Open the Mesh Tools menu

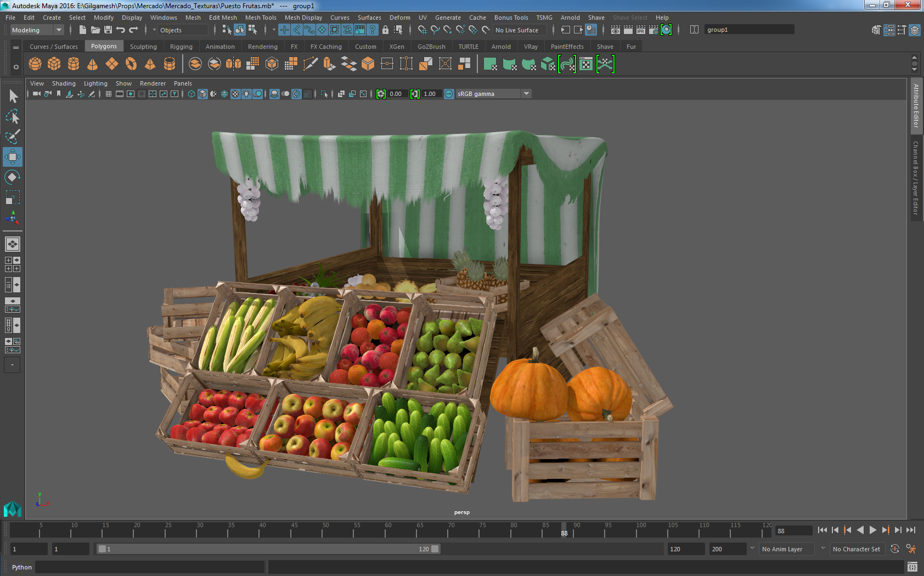click(260, 18)
